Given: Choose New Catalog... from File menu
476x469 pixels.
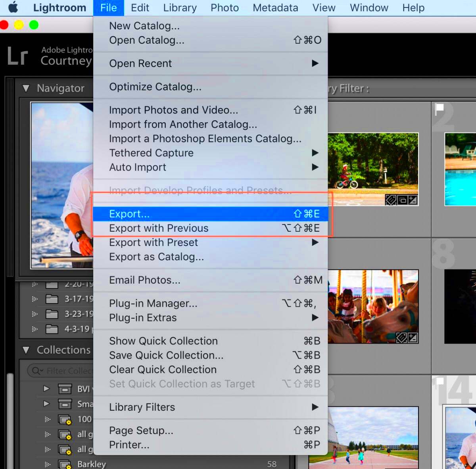Looking at the screenshot, I should click(211, 26).
